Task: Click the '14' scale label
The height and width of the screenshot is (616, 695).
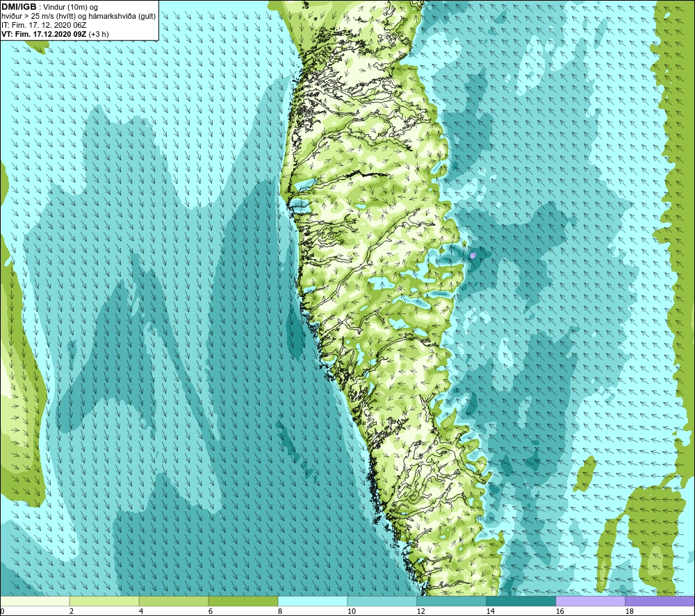Action: tap(490, 611)
